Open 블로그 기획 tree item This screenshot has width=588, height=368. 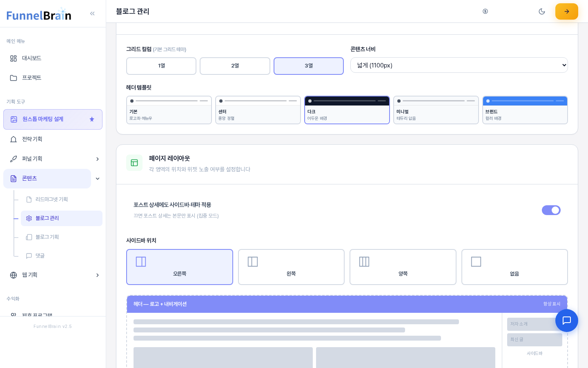coord(62,237)
